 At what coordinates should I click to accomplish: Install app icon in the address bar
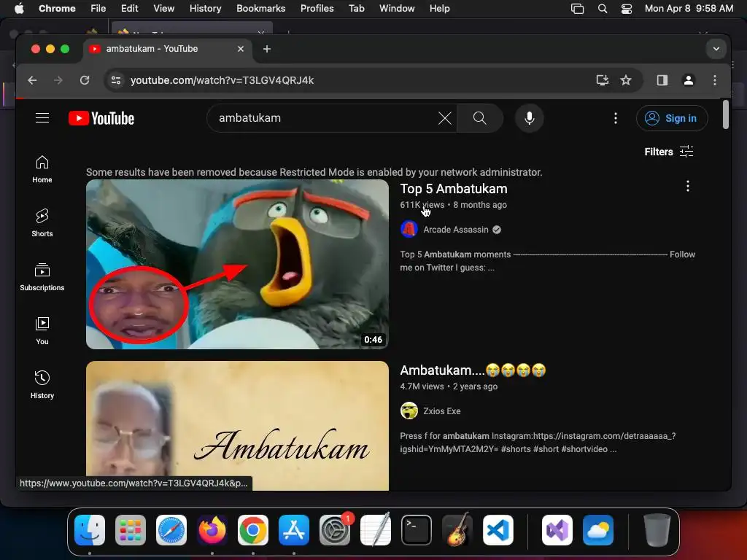click(x=602, y=80)
